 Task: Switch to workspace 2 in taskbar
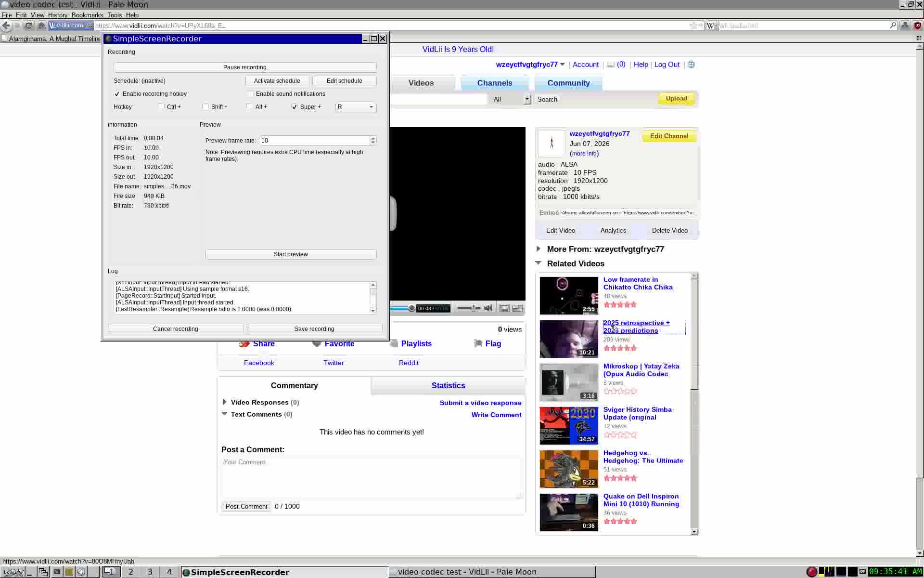point(130,572)
